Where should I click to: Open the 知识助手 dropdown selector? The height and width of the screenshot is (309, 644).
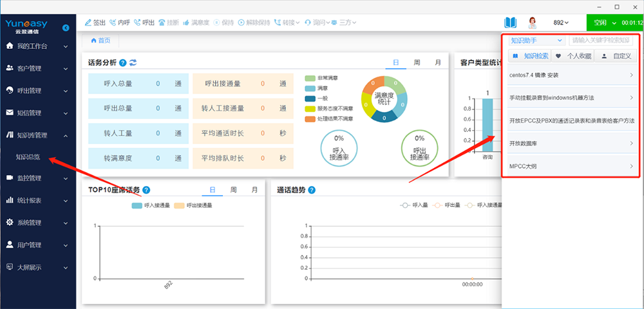point(536,41)
